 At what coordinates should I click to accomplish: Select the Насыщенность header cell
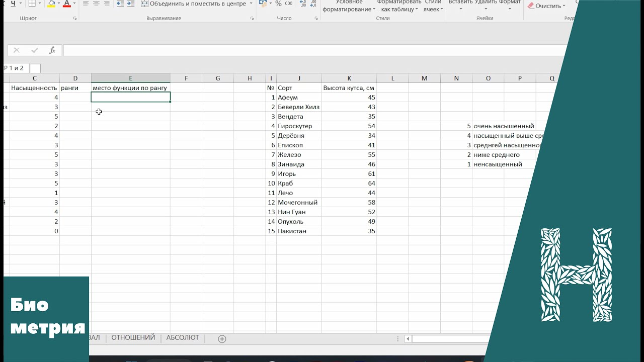click(34, 88)
